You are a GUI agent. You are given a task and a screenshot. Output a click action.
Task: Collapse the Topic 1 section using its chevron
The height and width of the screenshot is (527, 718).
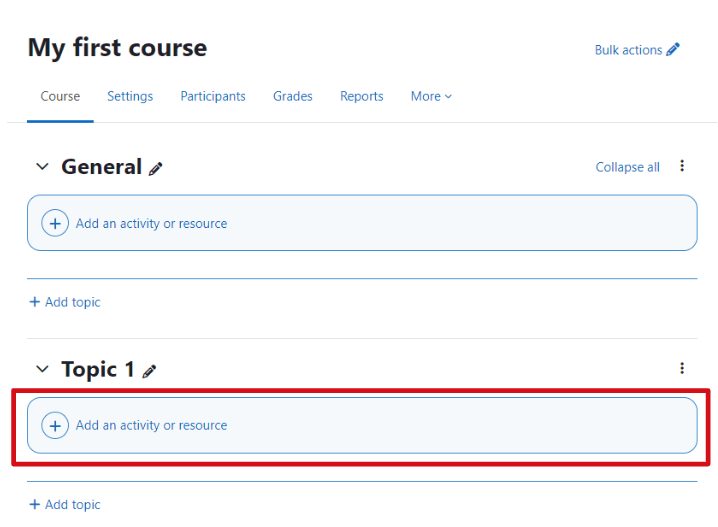pyautogui.click(x=42, y=369)
